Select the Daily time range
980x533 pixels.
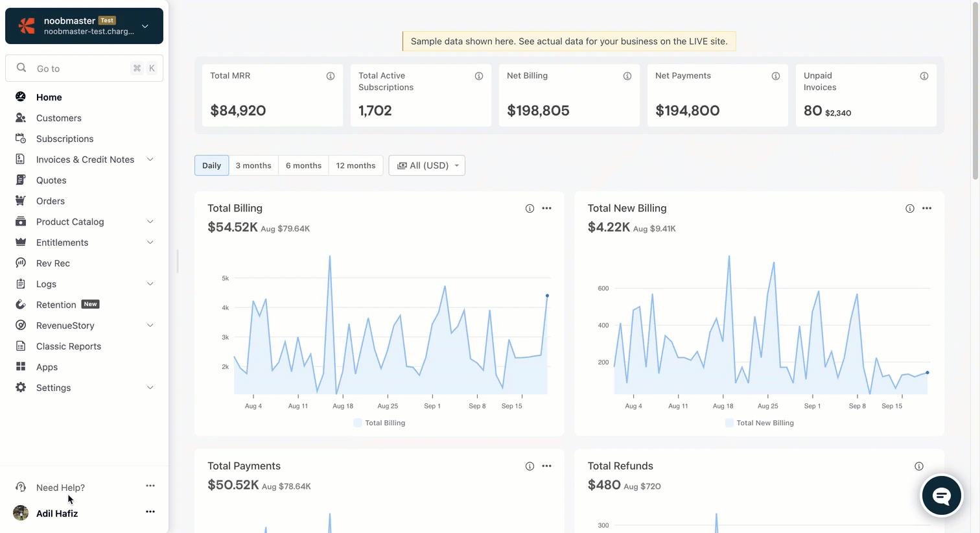(x=211, y=165)
